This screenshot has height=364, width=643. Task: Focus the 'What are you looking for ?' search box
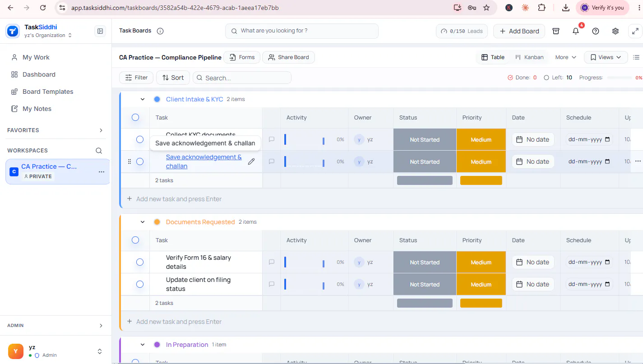click(x=302, y=31)
